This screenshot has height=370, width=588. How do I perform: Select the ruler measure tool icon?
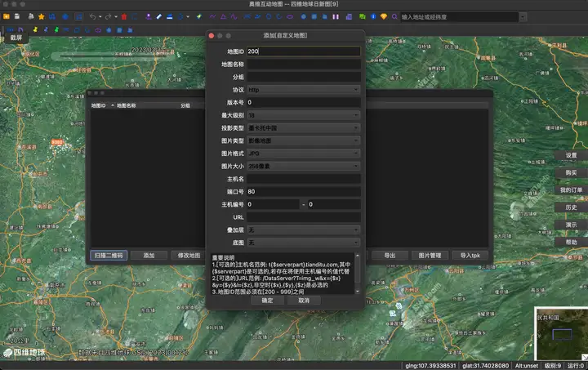[x=159, y=16]
